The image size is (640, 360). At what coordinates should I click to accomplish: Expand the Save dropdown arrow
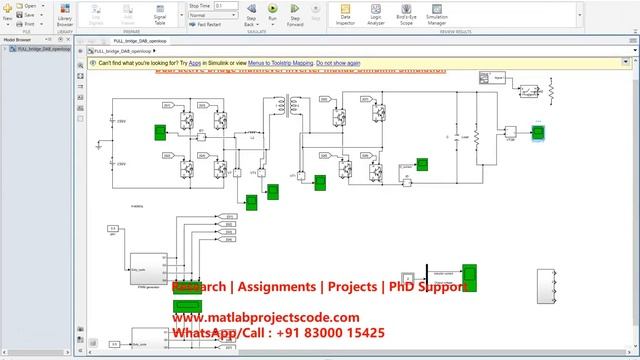click(x=42, y=15)
